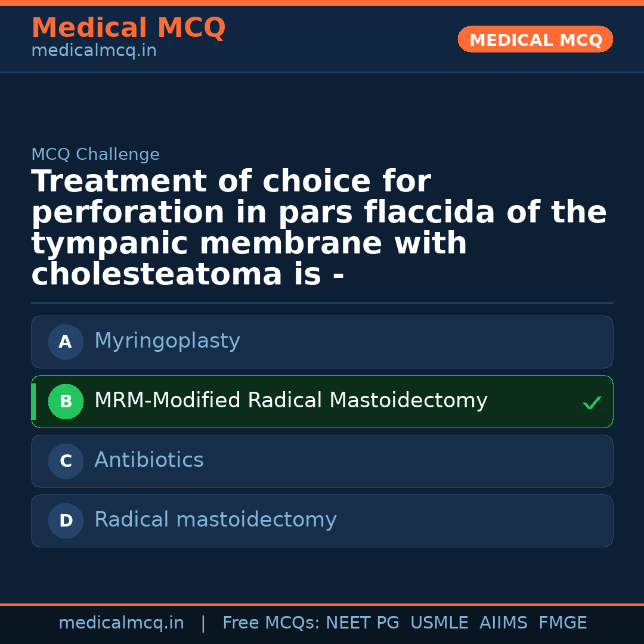
Task: Select the Myringoplasty answer text
Action: click(167, 341)
